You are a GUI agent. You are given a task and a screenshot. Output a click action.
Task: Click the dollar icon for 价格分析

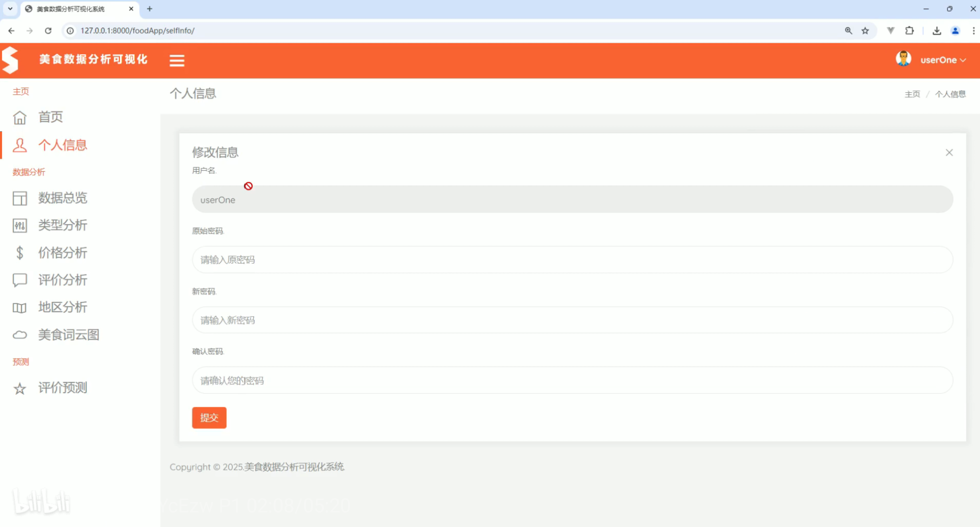click(20, 253)
